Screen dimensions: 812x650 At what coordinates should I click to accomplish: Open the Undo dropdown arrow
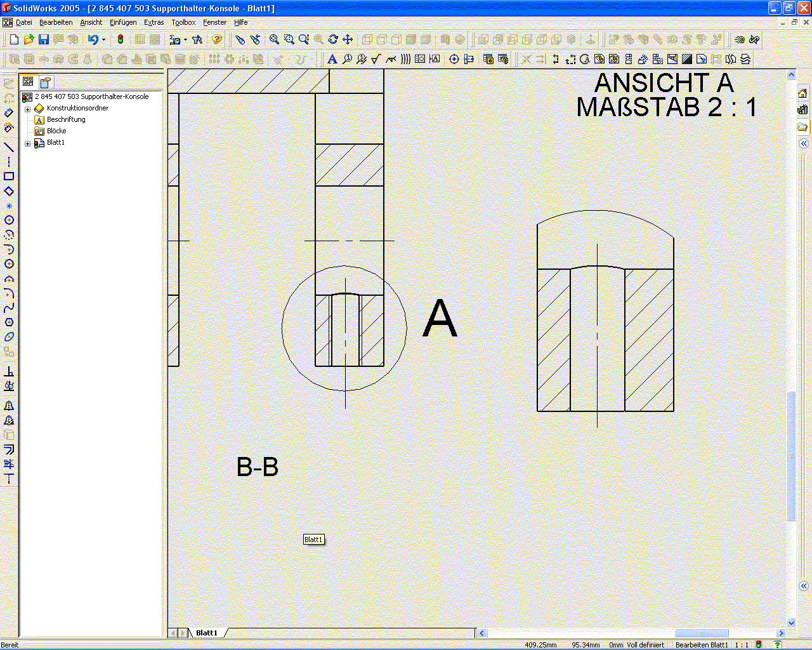coord(103,40)
